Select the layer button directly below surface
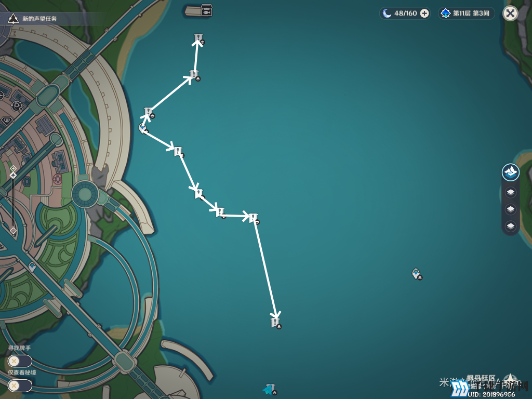The height and width of the screenshot is (399, 532). [x=510, y=192]
